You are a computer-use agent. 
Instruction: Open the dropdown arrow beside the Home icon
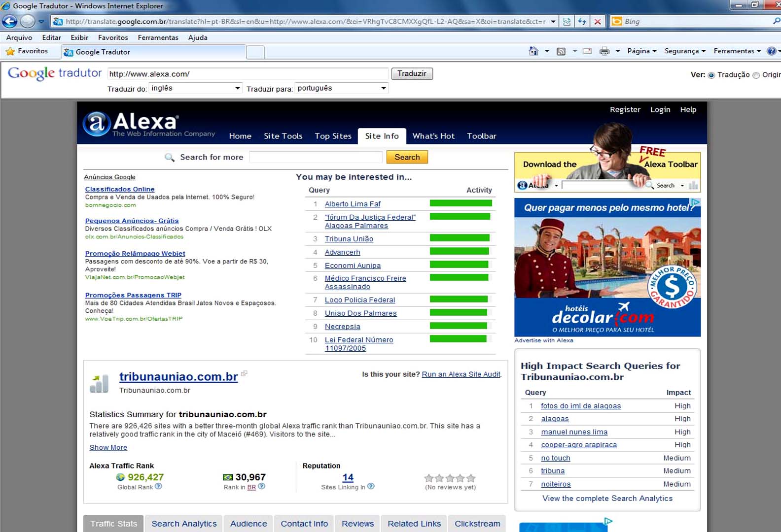[547, 51]
